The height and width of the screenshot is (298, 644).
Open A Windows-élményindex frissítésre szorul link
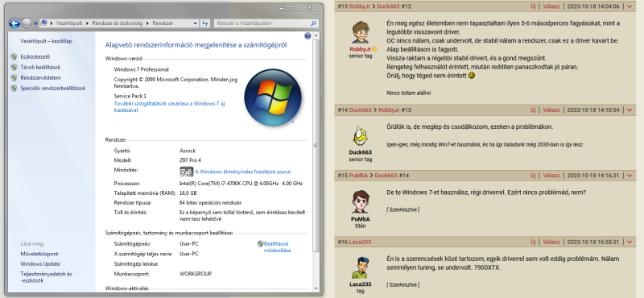pyautogui.click(x=243, y=172)
